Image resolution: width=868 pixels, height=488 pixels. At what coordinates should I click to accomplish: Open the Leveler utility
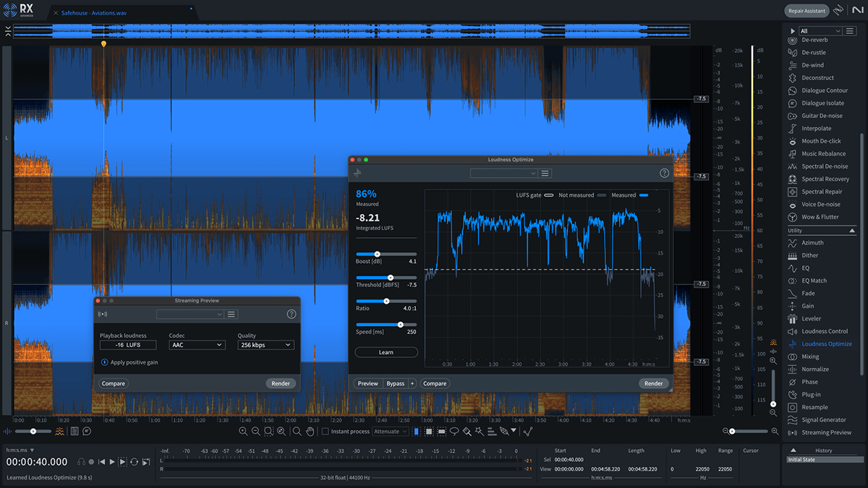pos(811,319)
